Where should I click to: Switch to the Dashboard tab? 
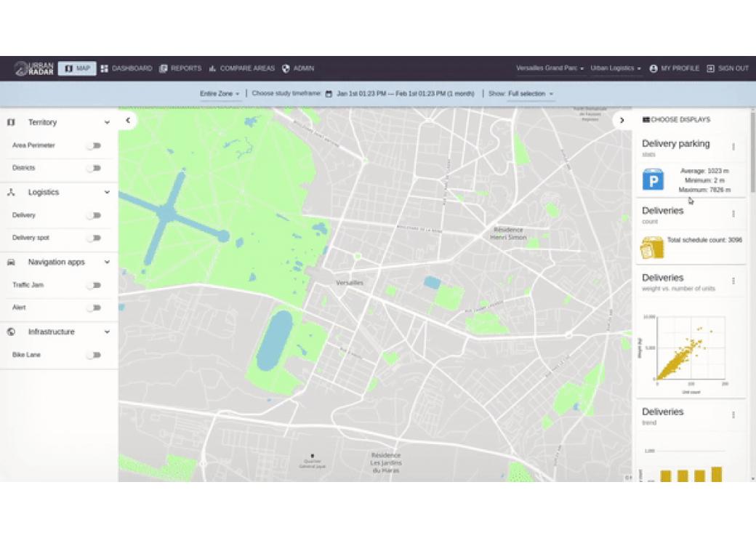pos(126,68)
